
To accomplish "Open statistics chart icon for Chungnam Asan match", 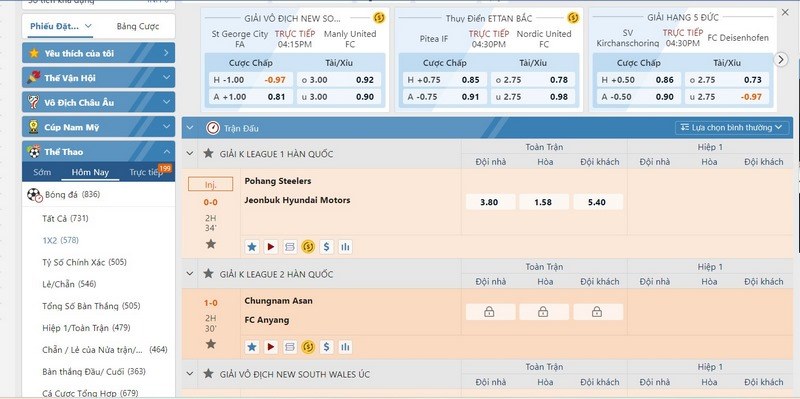I will 345,347.
